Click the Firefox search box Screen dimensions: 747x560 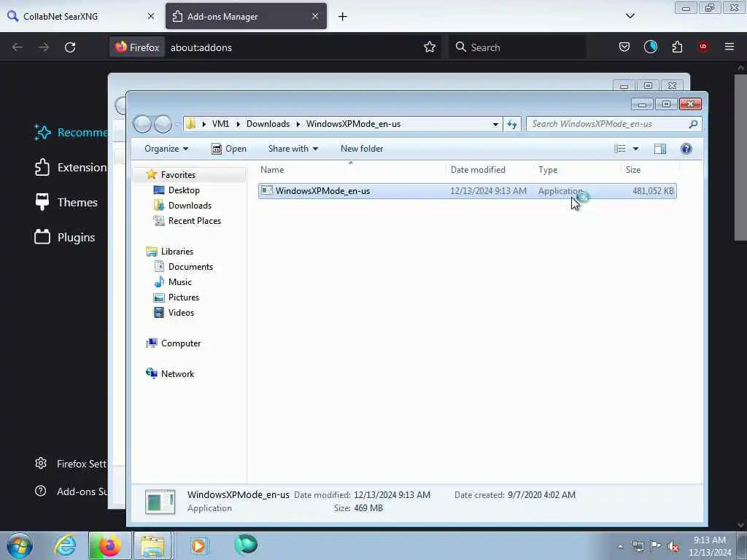tap(517, 47)
